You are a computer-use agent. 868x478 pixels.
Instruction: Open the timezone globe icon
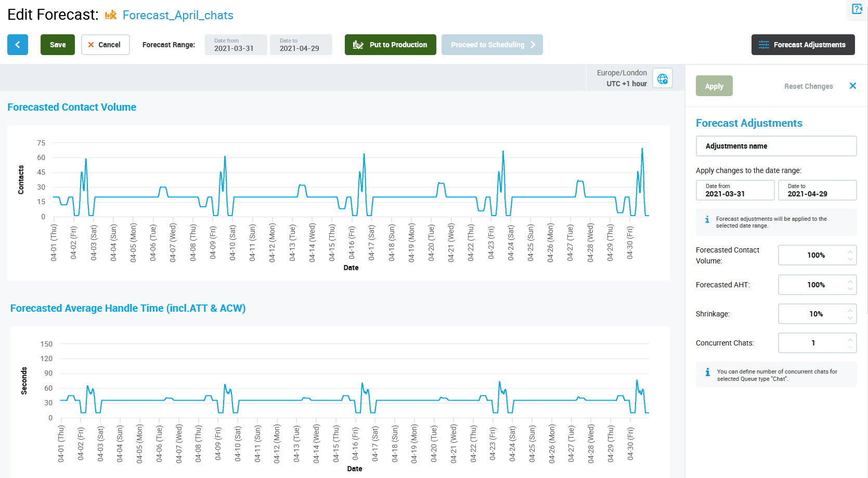click(x=662, y=78)
